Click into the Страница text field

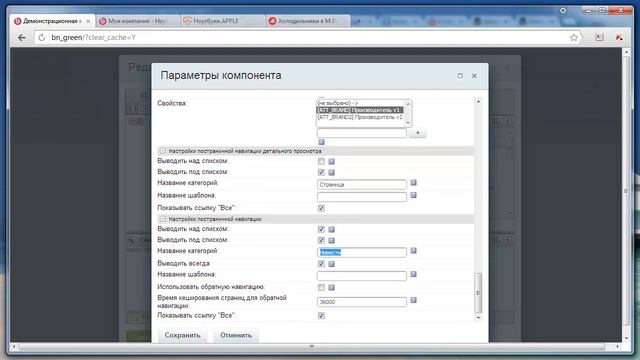(x=362, y=184)
